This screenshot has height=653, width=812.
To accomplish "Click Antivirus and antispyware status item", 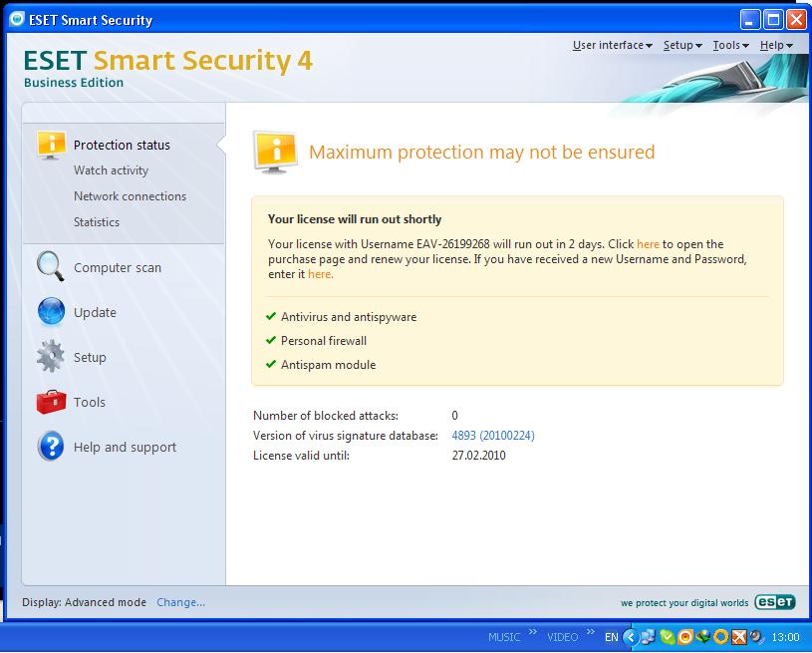I will click(349, 317).
